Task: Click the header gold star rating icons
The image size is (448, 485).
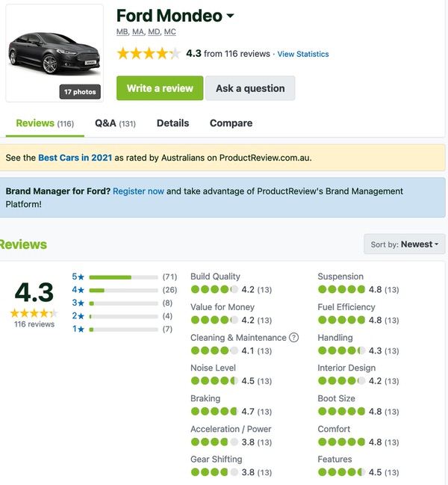Action: pyautogui.click(x=149, y=54)
